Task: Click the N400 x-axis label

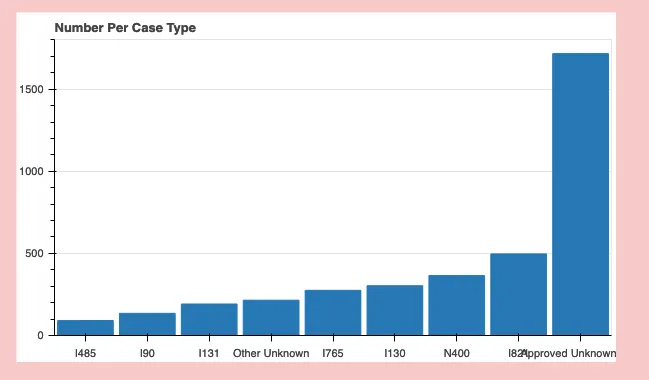Action: (457, 353)
